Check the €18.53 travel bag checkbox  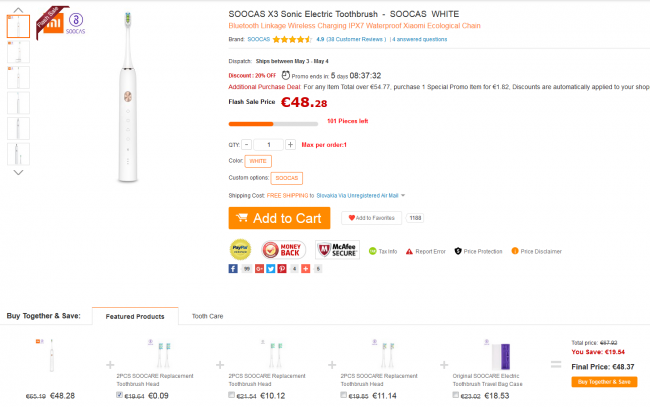click(456, 395)
